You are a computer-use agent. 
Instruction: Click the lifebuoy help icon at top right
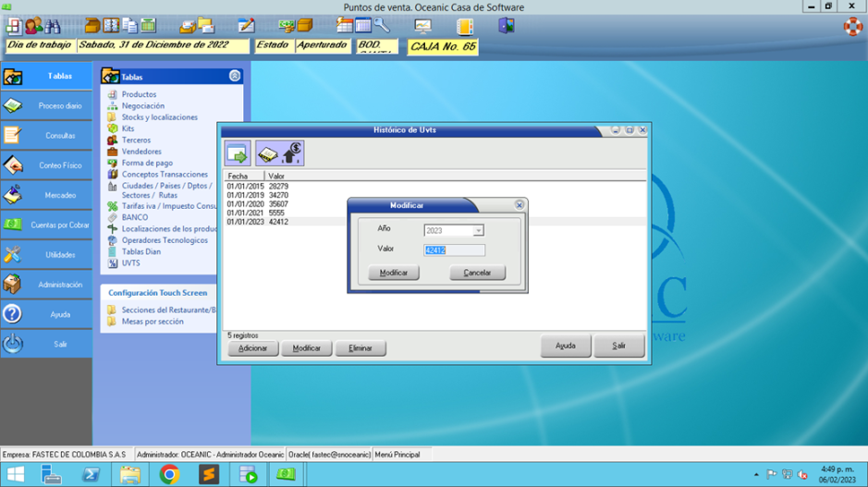click(x=852, y=26)
